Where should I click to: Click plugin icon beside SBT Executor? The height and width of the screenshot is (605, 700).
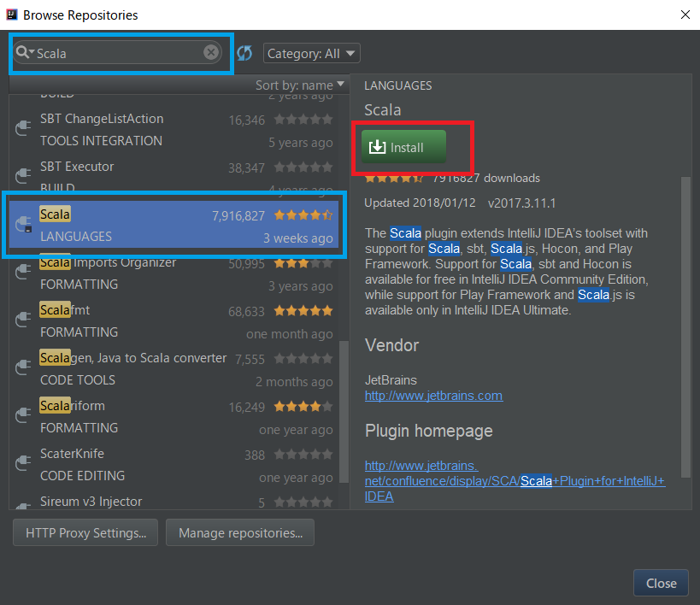tap(23, 176)
